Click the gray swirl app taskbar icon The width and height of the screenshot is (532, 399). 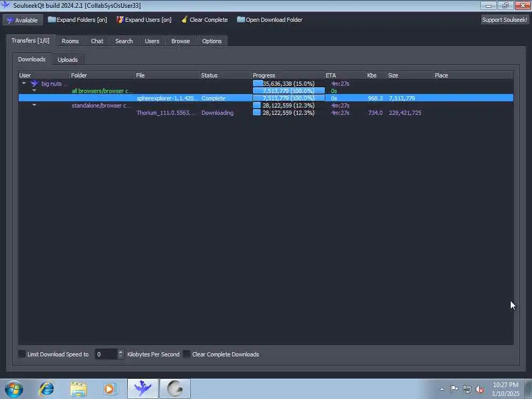point(175,389)
